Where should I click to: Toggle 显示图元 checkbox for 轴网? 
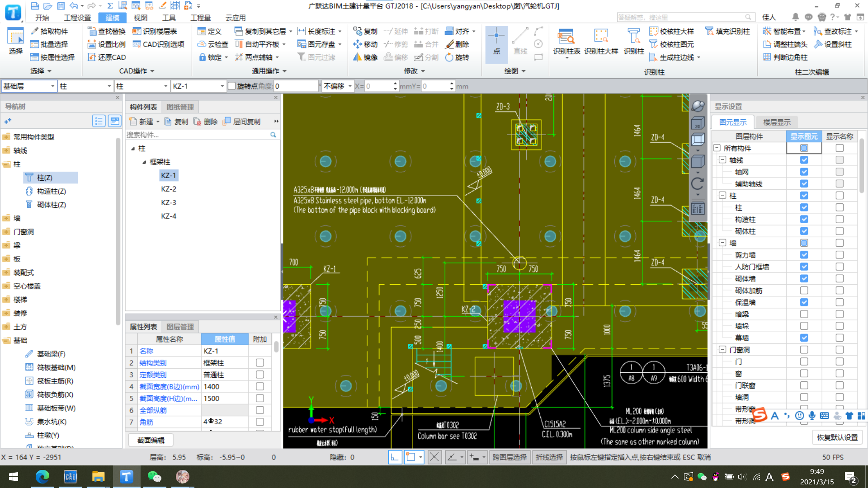point(804,172)
